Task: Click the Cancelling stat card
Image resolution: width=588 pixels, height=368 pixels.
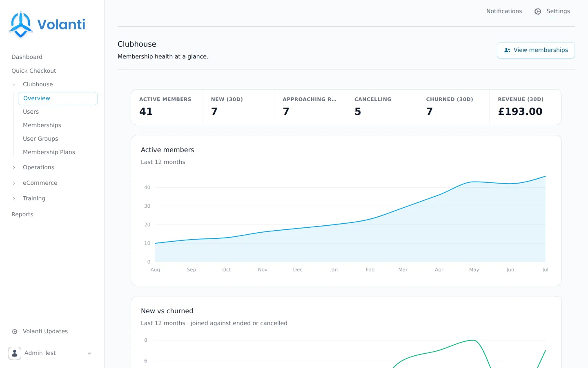Action: pyautogui.click(x=382, y=107)
